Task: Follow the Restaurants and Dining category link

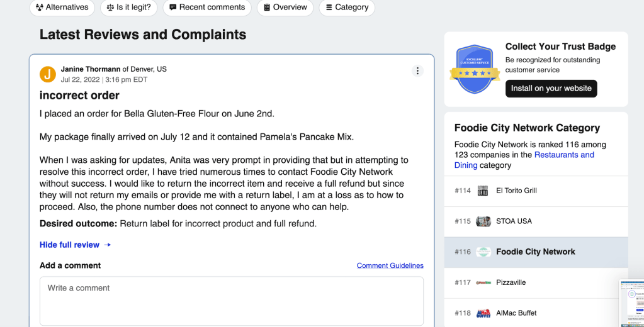Action: pos(564,155)
